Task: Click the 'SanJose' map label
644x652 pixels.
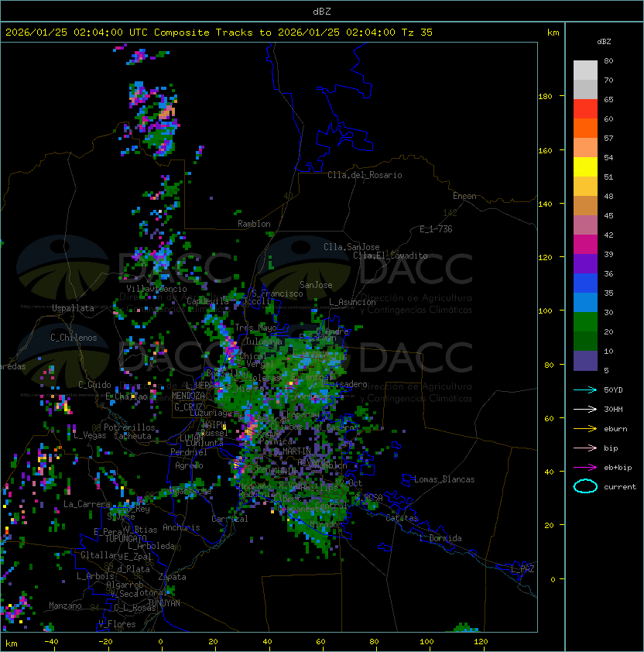Action: (316, 285)
